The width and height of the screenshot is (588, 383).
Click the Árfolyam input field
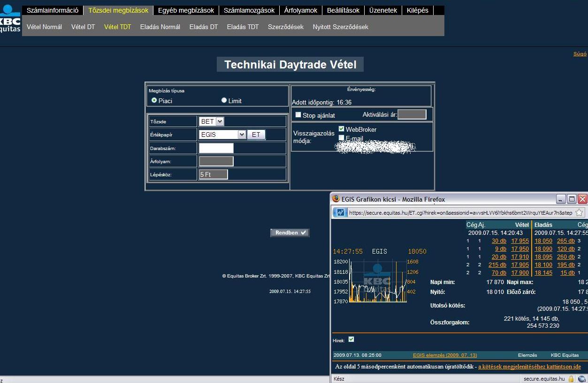(216, 161)
